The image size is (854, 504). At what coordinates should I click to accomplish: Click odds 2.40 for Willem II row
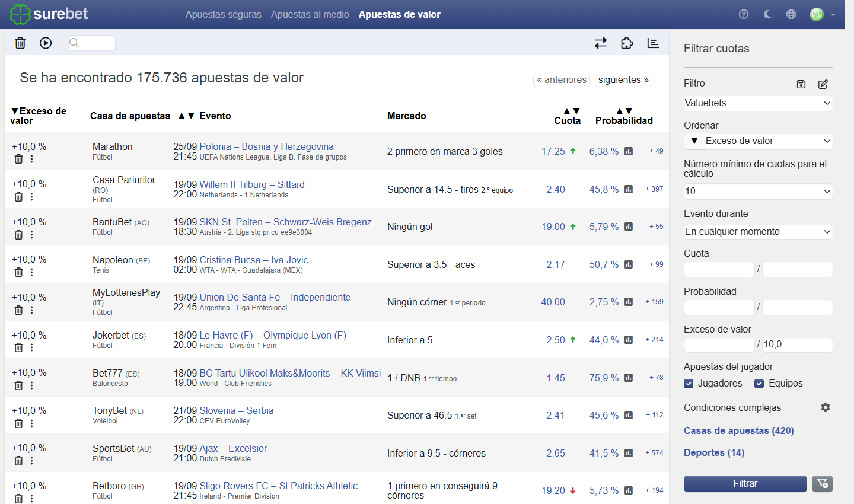(x=556, y=189)
